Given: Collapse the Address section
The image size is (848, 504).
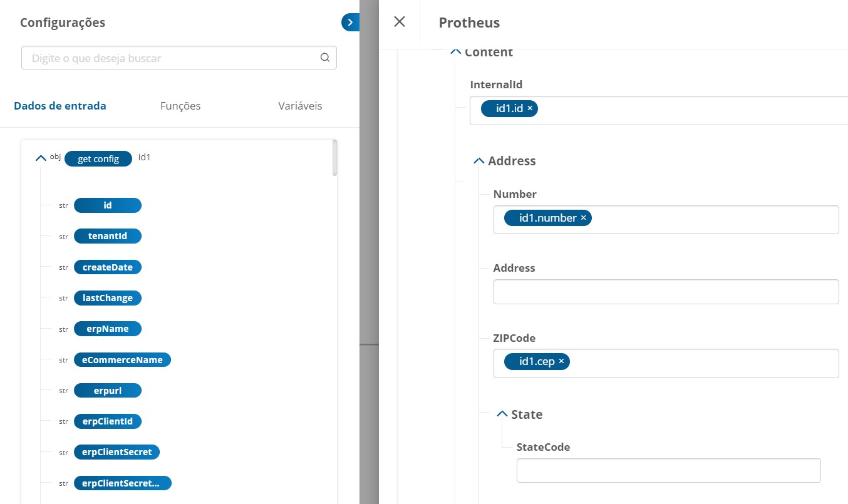Looking at the screenshot, I should [479, 161].
